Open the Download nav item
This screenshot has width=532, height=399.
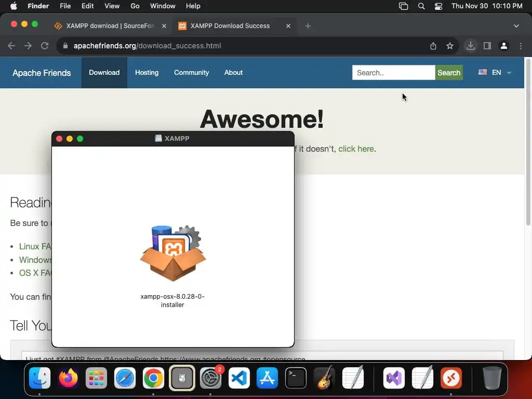point(104,73)
